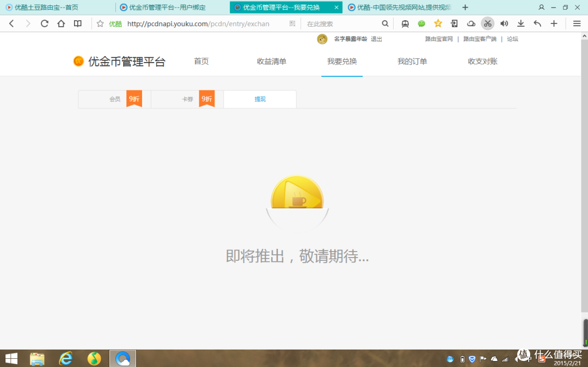Viewport: 588px width, 367px height.
Task: Click the doge user avatar
Action: click(x=322, y=39)
